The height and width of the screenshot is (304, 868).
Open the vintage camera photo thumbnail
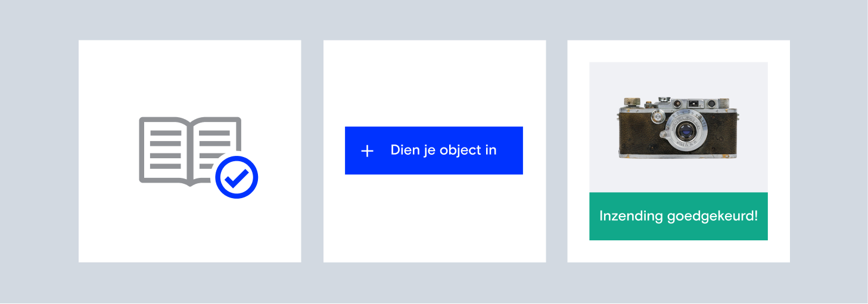point(678,127)
